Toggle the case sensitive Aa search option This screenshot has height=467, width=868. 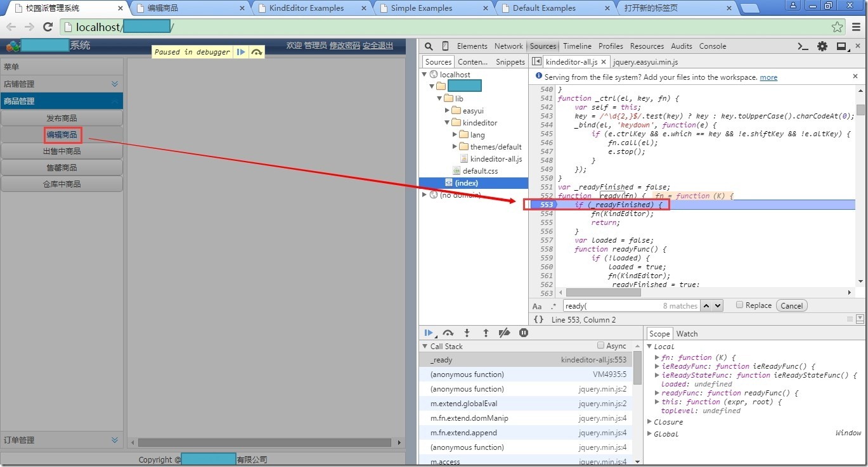(537, 306)
